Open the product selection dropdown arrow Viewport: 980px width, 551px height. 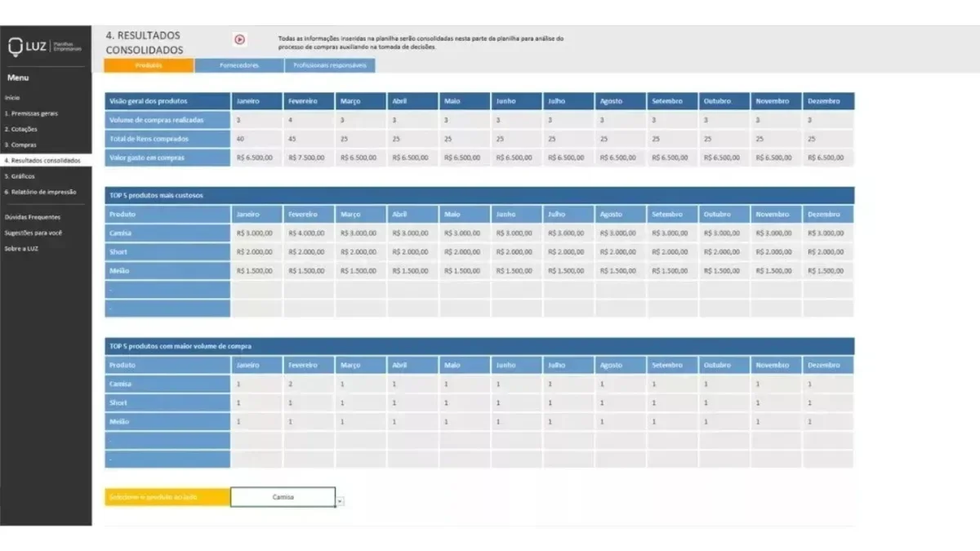[340, 501]
